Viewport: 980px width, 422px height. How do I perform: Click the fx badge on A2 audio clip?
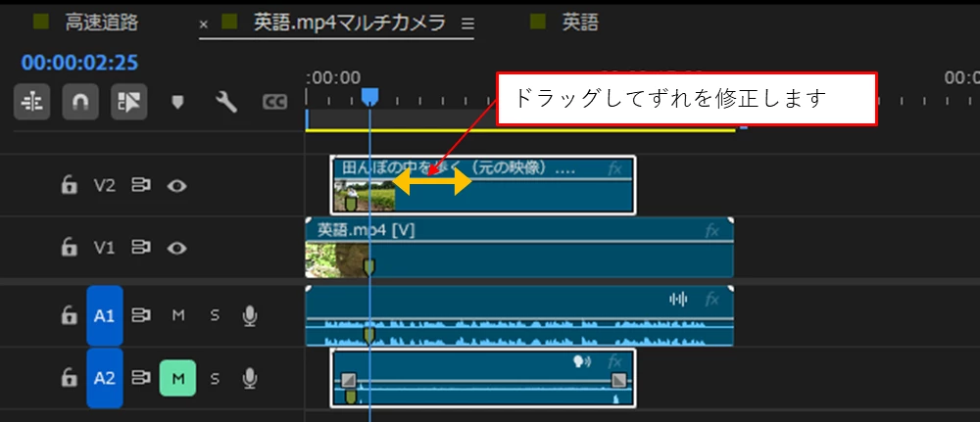click(614, 361)
